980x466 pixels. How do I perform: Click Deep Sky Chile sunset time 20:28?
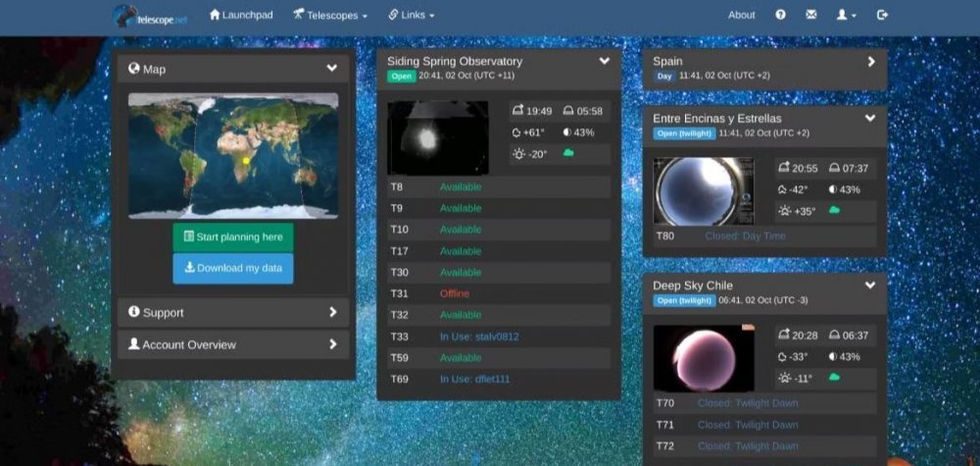click(798, 336)
